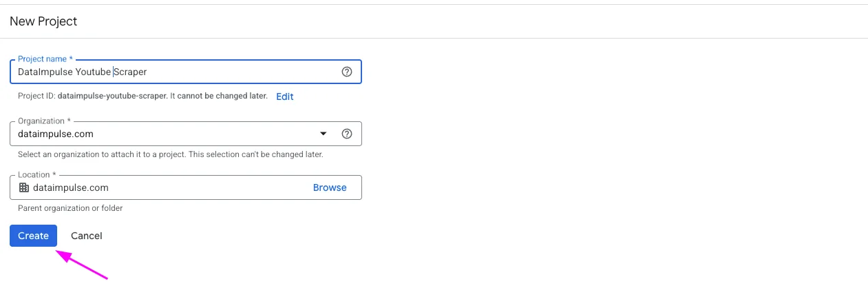Viewport: 868px width, 306px height.
Task: Open the Organization field help icon
Action: point(347,134)
